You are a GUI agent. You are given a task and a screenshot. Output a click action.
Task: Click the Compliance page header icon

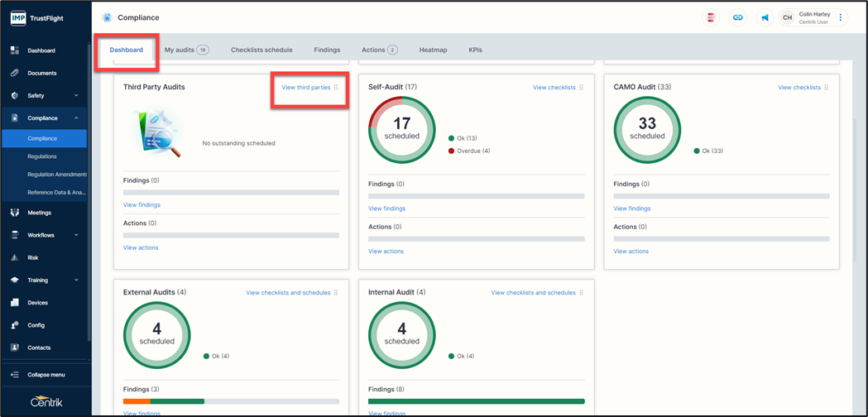(x=107, y=17)
